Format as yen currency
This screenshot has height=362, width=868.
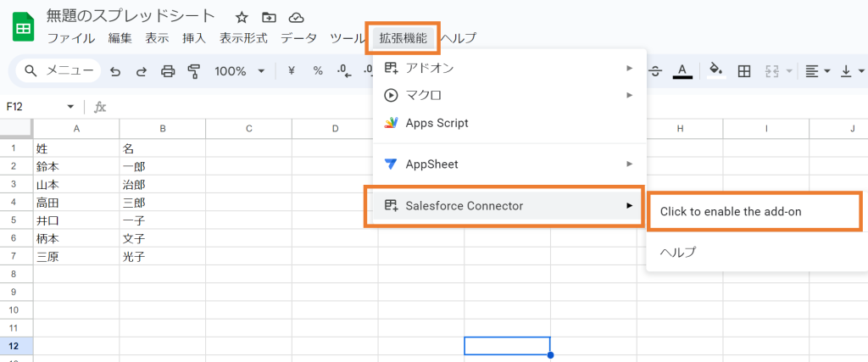pos(292,71)
